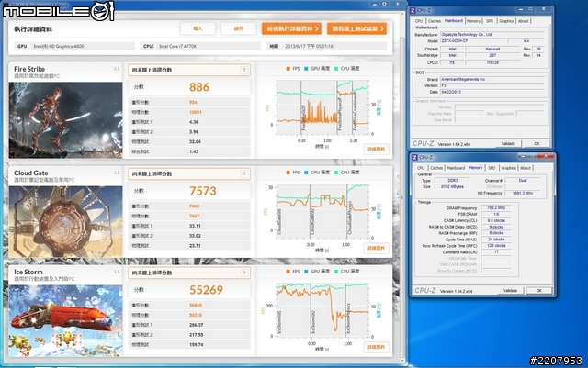
Task: Open 詳細資料 details in Fire Strike graph
Action: pos(376,150)
